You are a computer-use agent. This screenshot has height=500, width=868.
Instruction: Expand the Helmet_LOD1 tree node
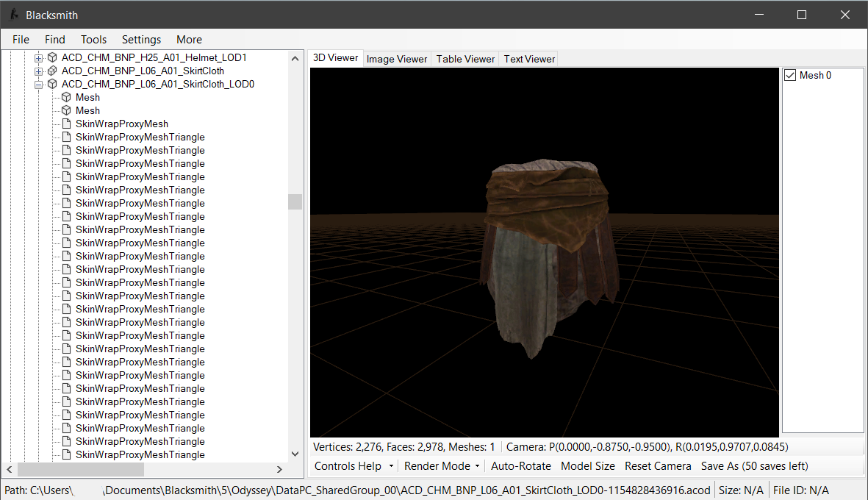pos(39,57)
